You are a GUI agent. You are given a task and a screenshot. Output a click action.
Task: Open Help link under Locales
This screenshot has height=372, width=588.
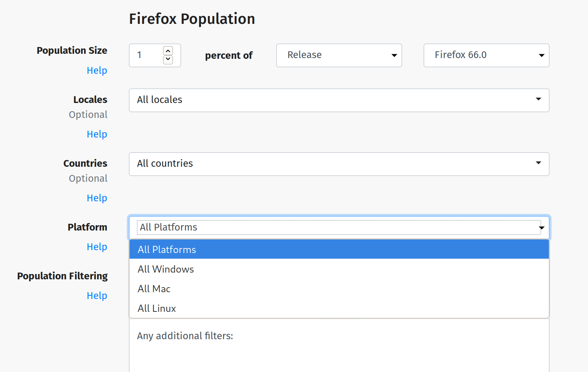tap(97, 134)
